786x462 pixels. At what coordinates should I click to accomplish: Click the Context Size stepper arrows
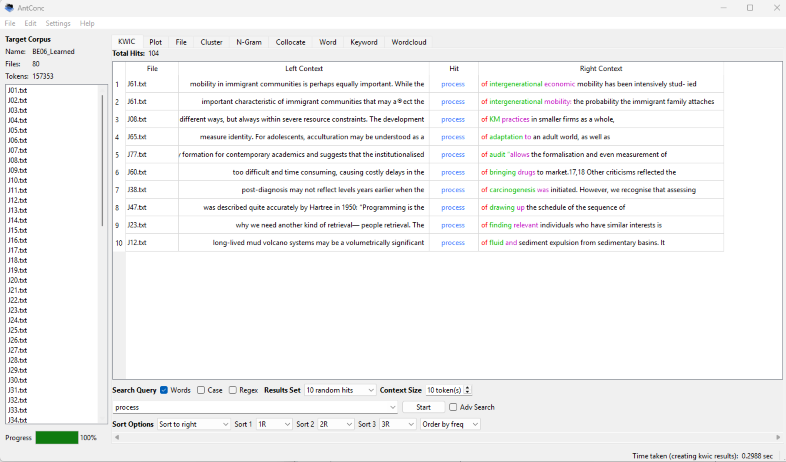pos(467,390)
